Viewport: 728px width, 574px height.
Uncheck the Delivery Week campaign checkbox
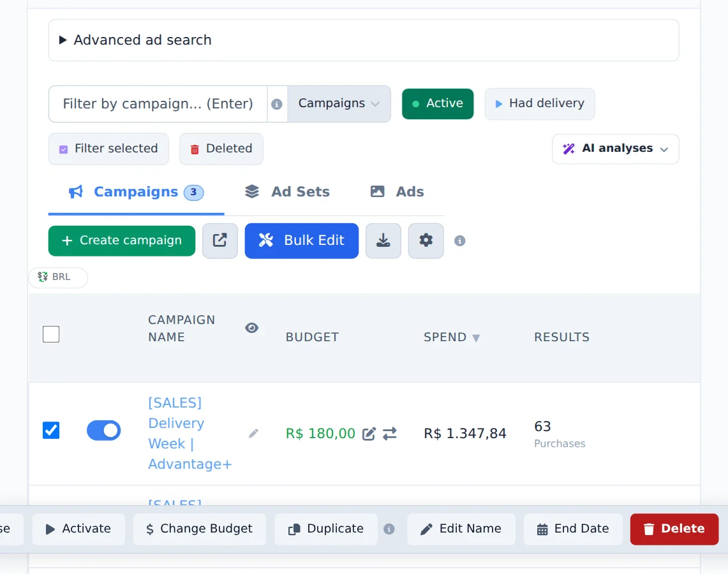pos(51,430)
